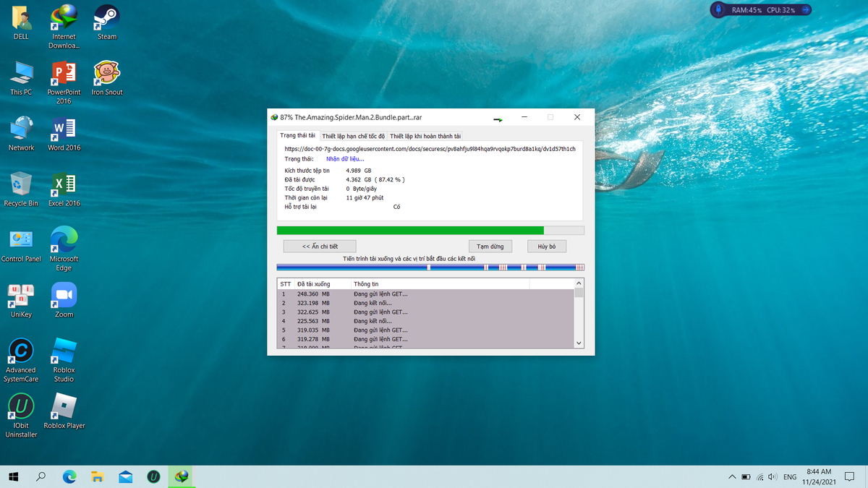This screenshot has width=868, height=488.
Task: Select connection row 2 with 323.198 MB
Action: (x=426, y=303)
